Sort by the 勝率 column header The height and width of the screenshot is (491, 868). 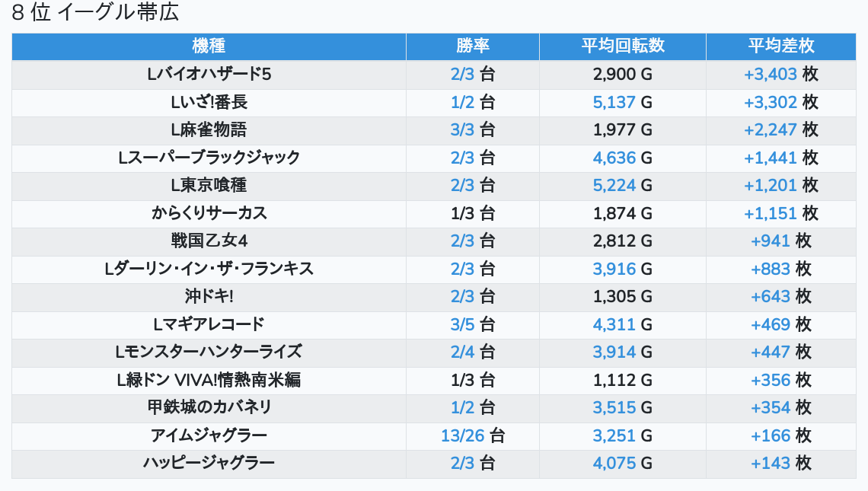point(473,46)
